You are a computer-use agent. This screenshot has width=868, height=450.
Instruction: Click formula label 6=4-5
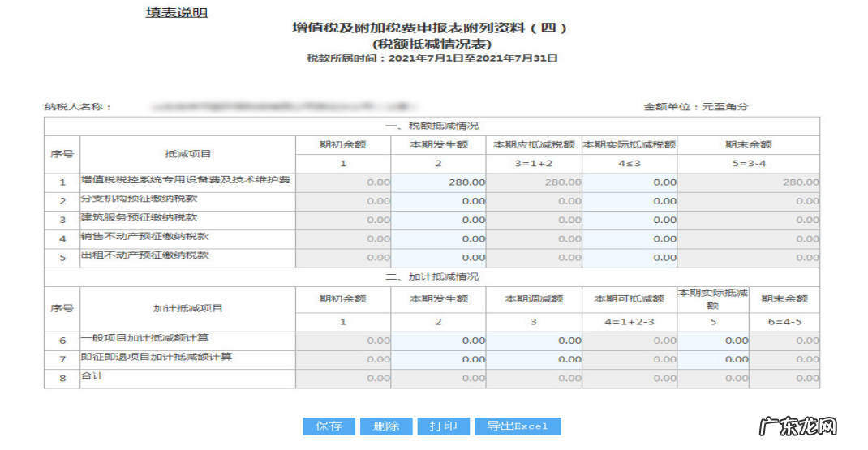[784, 322]
